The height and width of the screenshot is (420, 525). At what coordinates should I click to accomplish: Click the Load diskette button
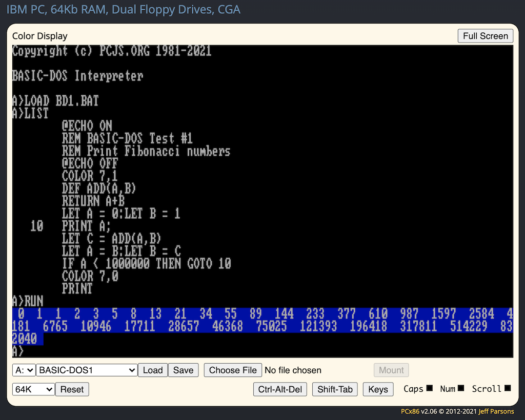pyautogui.click(x=153, y=370)
